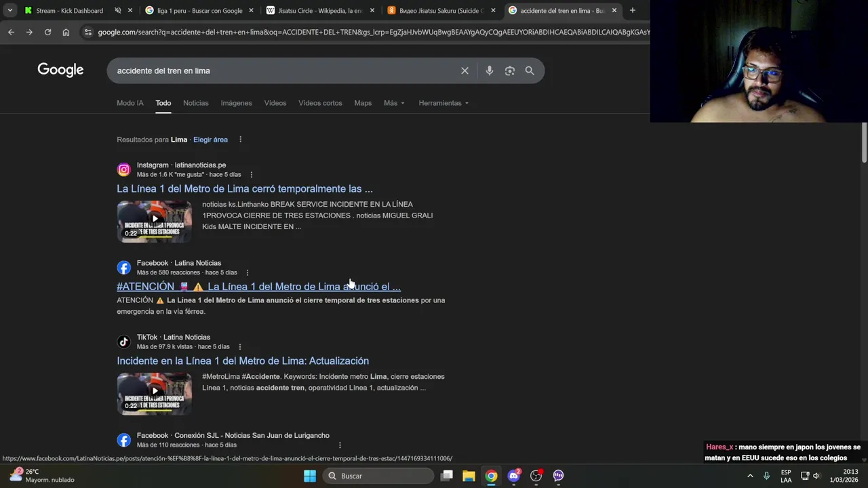Click the magnifier search submit icon
The width and height of the screenshot is (868, 488).
[x=530, y=70]
